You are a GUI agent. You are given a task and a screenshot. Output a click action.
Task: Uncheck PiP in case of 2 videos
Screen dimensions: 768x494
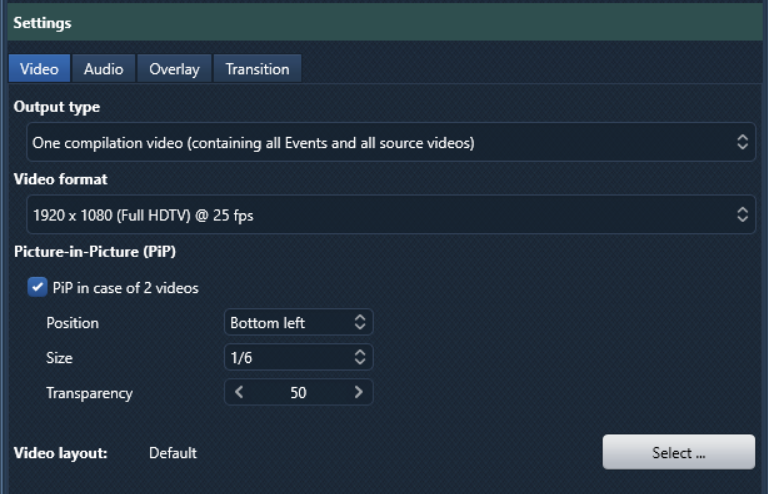37,287
